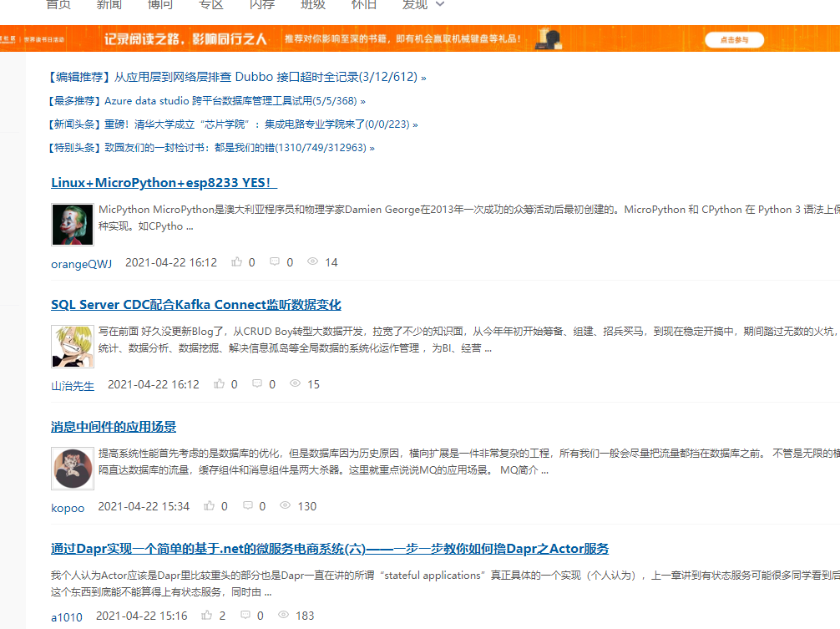Screen dimensions: 840x629
Task: Like the MicroPython post by orangeQWJ
Action: point(236,262)
